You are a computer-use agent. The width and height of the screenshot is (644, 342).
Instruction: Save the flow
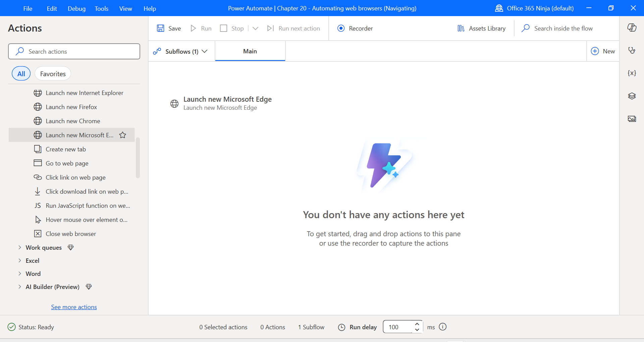click(x=169, y=28)
